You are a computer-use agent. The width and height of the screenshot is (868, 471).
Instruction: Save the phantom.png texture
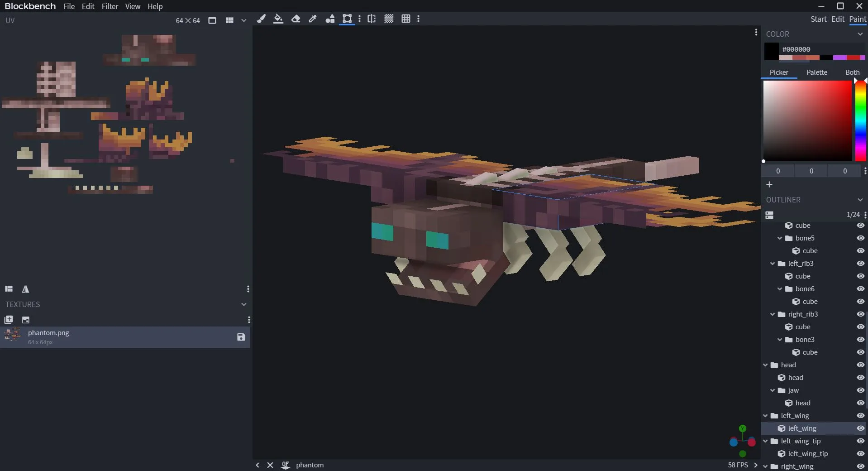click(241, 337)
